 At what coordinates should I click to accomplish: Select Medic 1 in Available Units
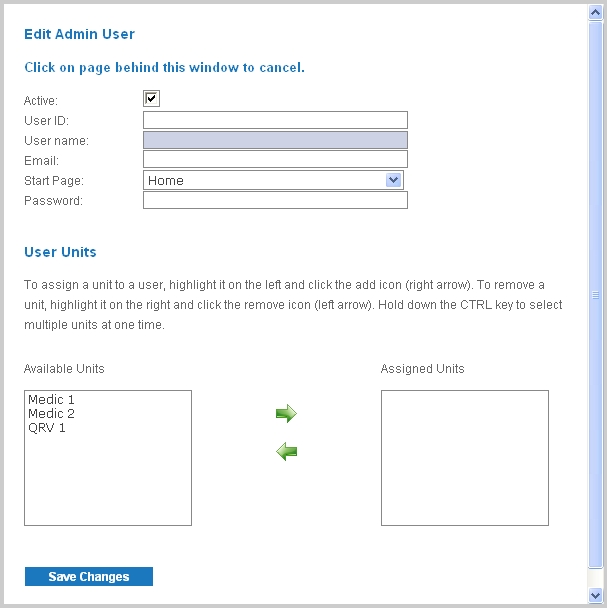pos(51,399)
